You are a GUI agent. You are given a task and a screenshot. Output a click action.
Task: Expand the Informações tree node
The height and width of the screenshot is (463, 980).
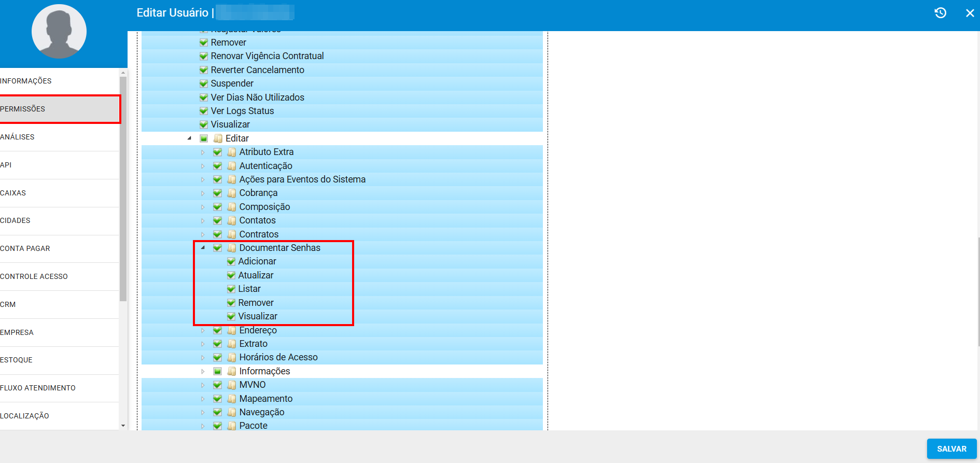click(x=203, y=371)
